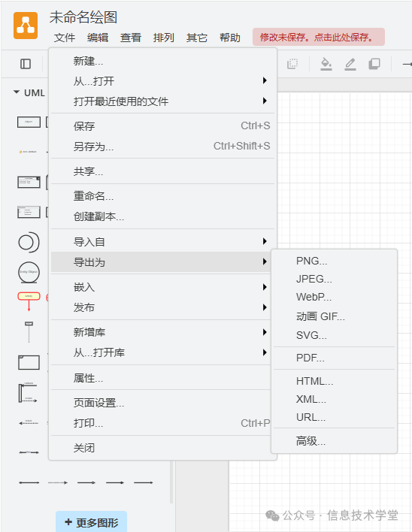The height and width of the screenshot is (532, 412).
Task: Select the UML class shape
Action: tap(29, 182)
